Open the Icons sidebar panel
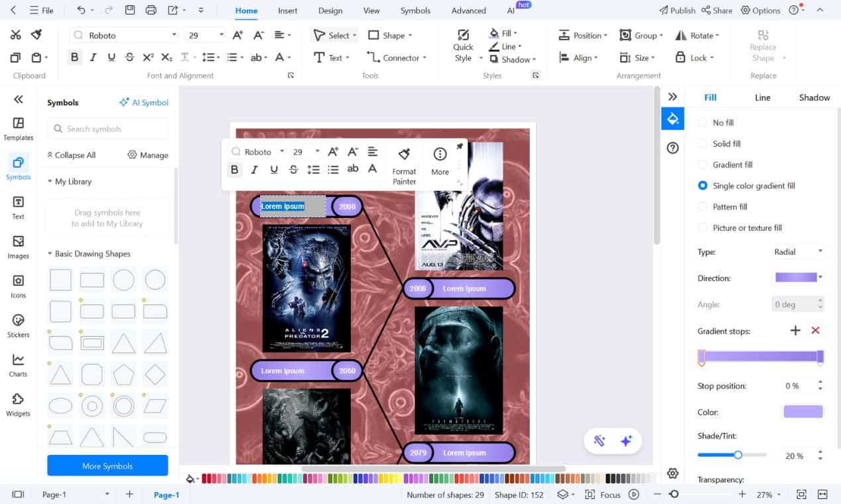841x504 pixels. coord(19,286)
